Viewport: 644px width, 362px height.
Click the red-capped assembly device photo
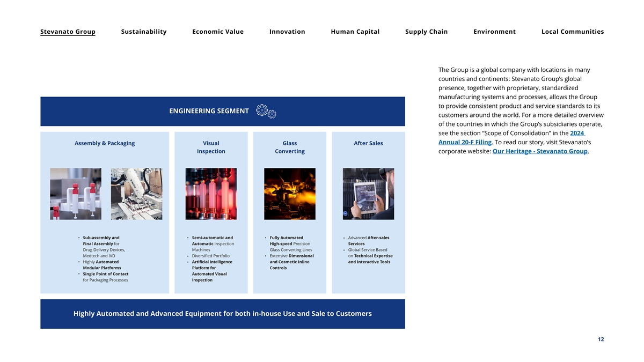[x=76, y=194]
